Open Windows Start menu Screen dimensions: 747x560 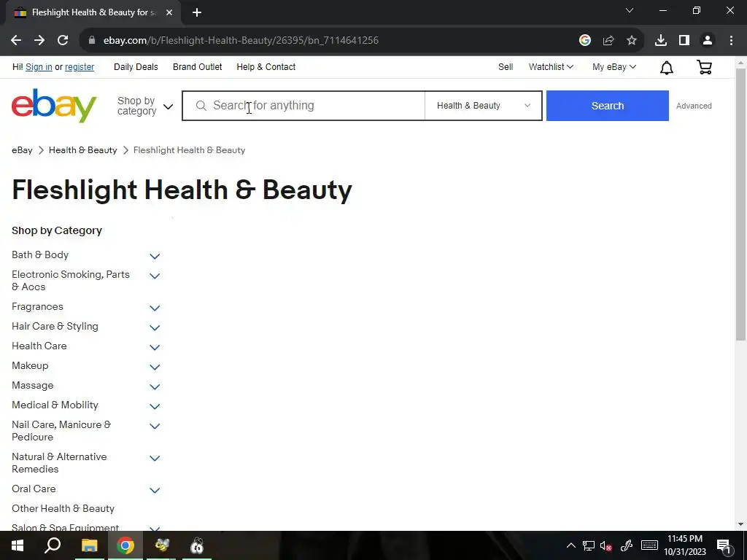point(18,545)
